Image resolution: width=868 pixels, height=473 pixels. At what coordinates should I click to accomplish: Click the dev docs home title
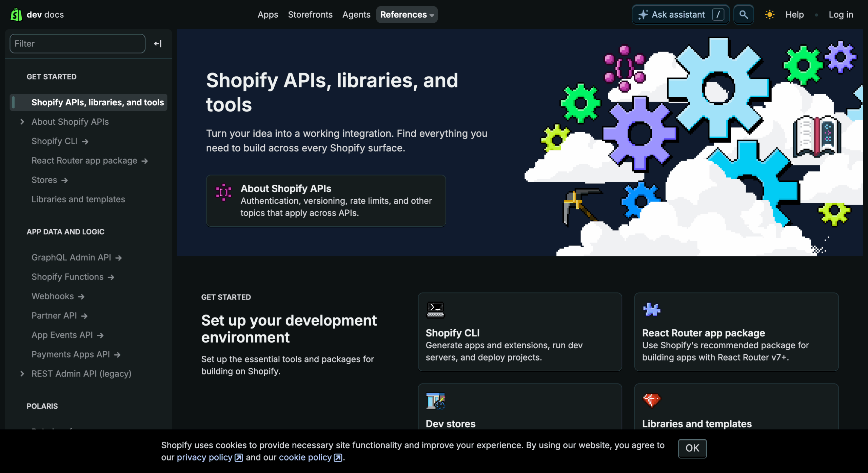(45, 15)
